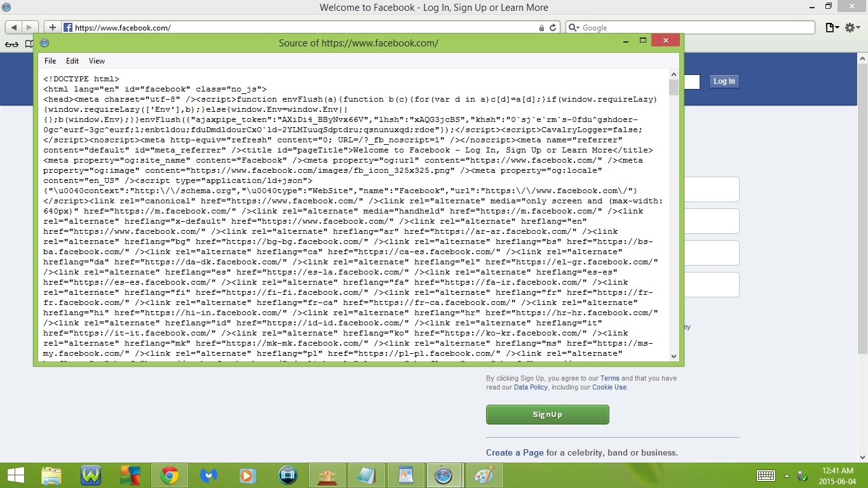Open the Notepad taskbar icon
This screenshot has width=868, height=488.
(x=366, y=475)
